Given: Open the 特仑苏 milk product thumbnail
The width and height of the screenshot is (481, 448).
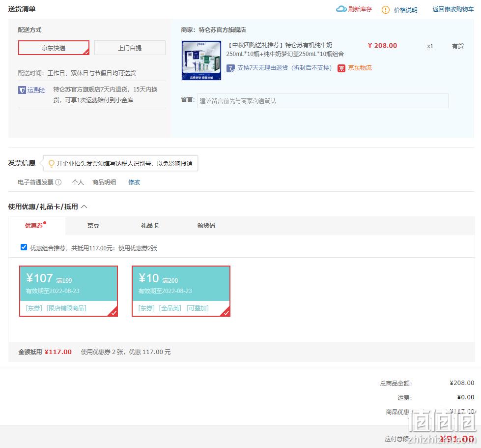Looking at the screenshot, I should (201, 60).
